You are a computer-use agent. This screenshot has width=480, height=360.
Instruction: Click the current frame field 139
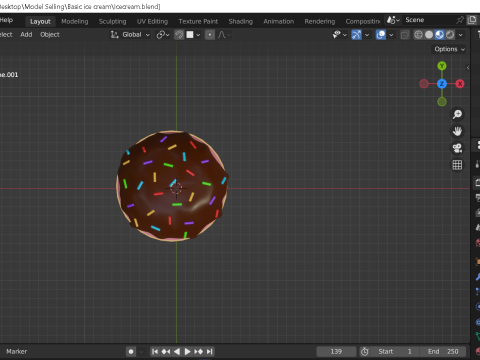(x=336, y=352)
